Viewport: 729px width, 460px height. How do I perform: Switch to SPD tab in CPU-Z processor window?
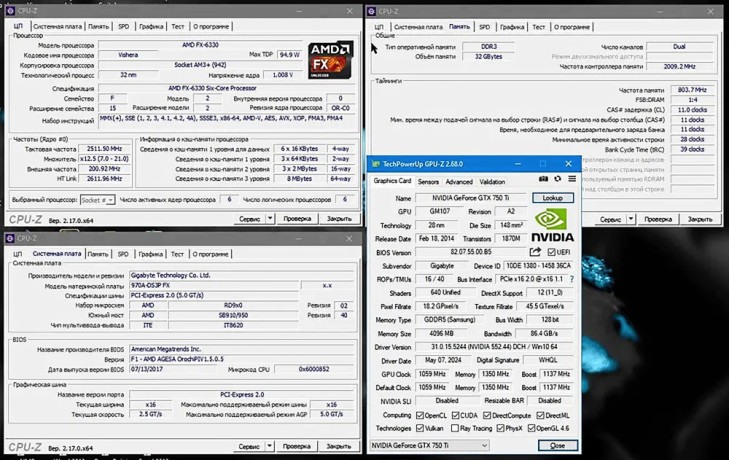124,27
